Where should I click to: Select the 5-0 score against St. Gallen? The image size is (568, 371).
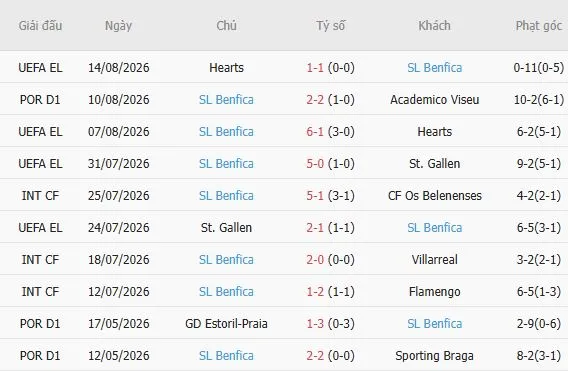[315, 163]
